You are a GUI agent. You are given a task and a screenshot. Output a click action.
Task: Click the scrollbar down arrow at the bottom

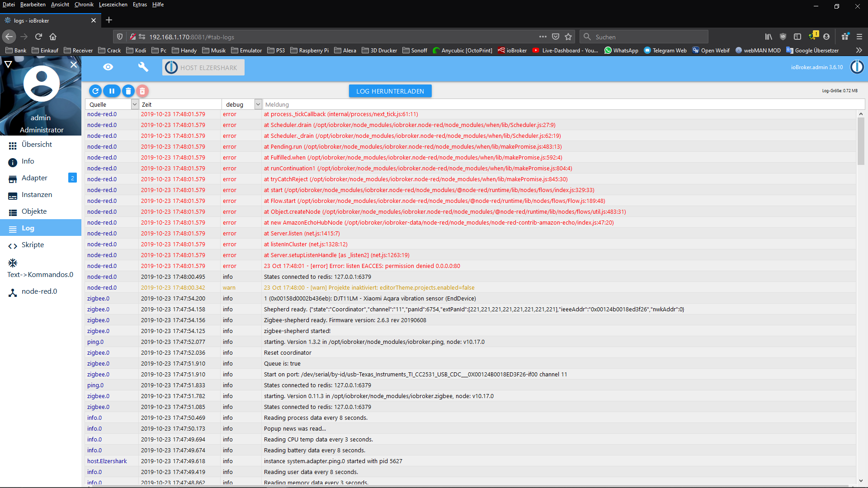pos(861,481)
